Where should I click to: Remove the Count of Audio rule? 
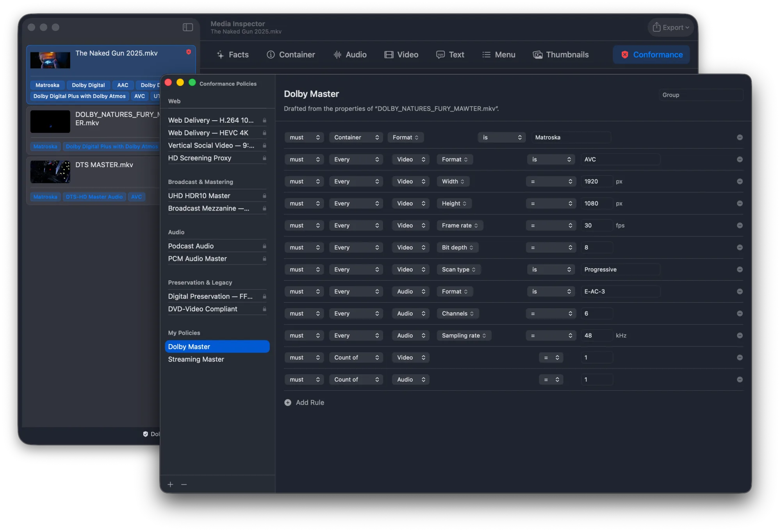[740, 380]
